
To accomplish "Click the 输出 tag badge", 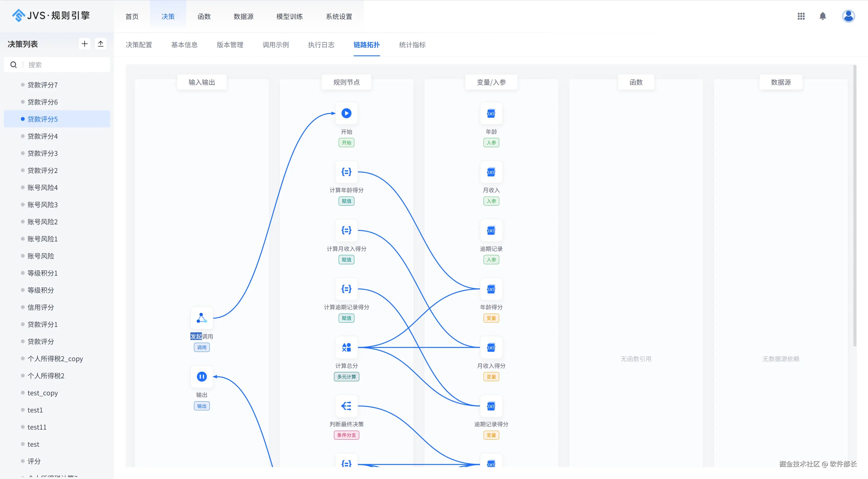I will click(x=202, y=406).
